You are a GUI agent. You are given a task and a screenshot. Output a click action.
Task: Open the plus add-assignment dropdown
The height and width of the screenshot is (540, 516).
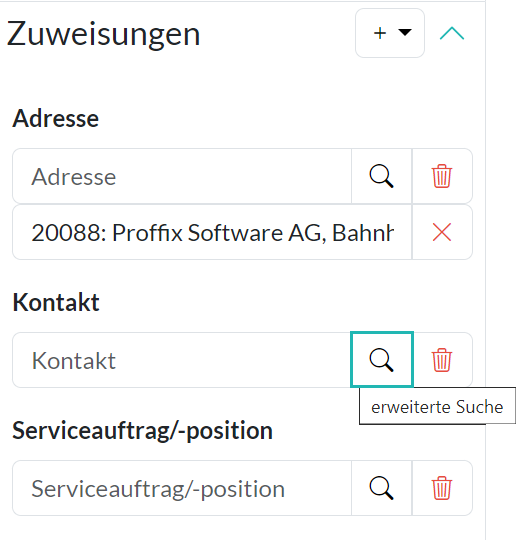pyautogui.click(x=390, y=33)
